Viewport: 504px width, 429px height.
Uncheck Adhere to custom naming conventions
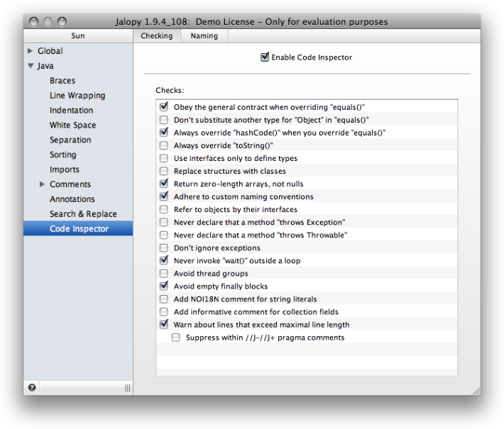point(164,196)
